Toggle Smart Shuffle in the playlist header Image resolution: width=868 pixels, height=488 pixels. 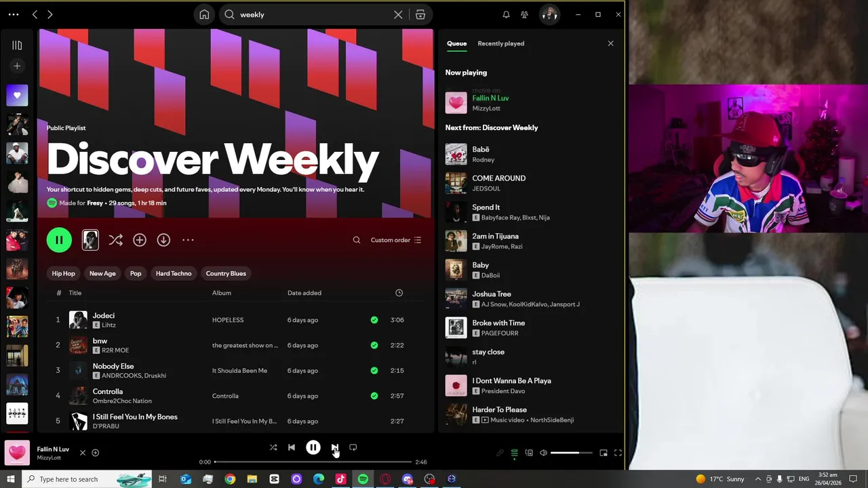point(115,240)
